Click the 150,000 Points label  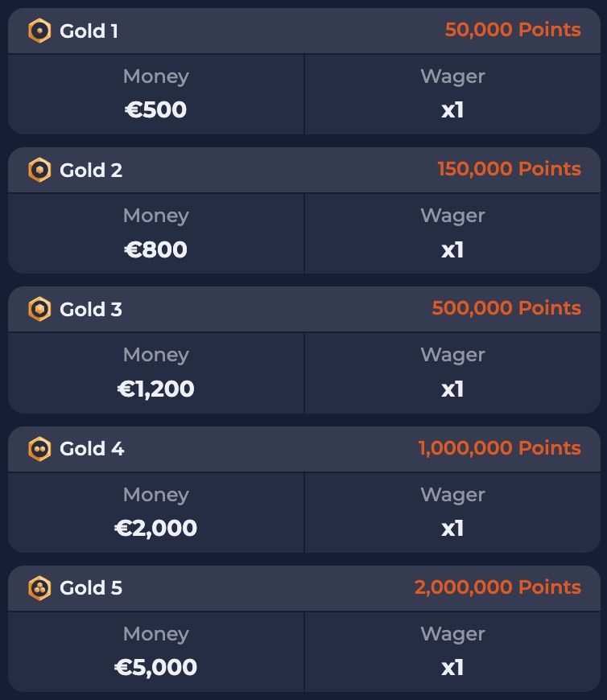[509, 169]
